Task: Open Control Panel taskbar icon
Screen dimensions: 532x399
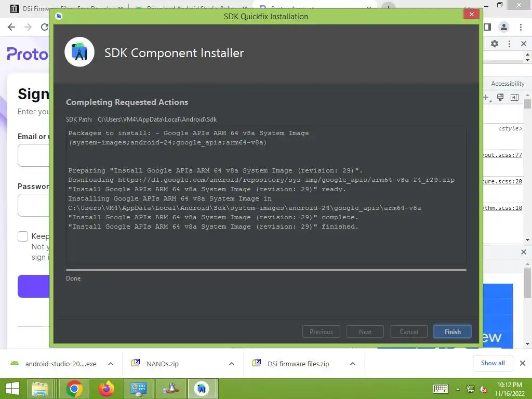Action: pos(138,389)
